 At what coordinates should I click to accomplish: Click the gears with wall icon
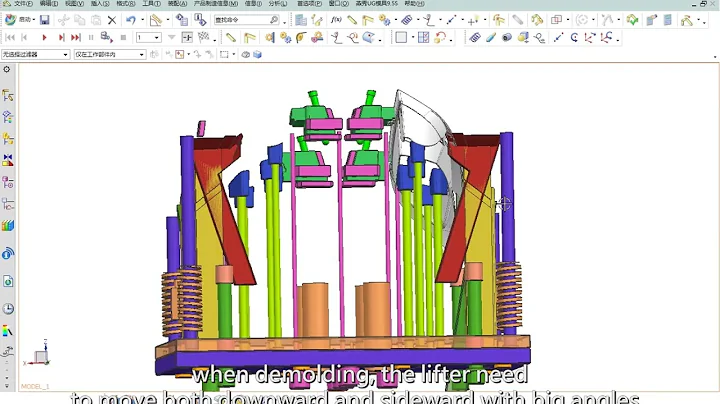click(270, 38)
